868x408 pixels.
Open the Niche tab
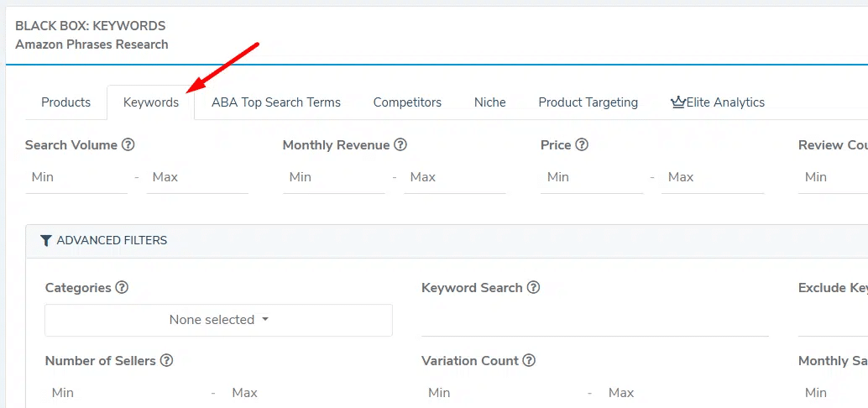point(489,102)
